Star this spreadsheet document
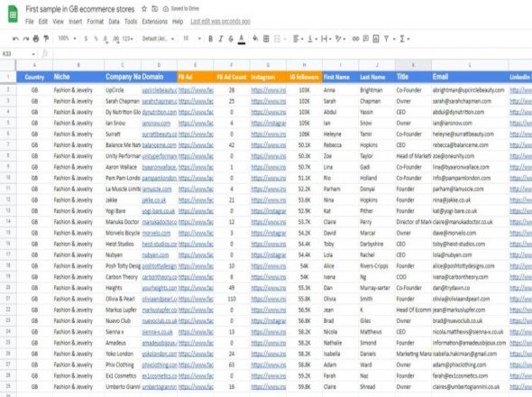This screenshot has width=532, height=397. [144, 9]
